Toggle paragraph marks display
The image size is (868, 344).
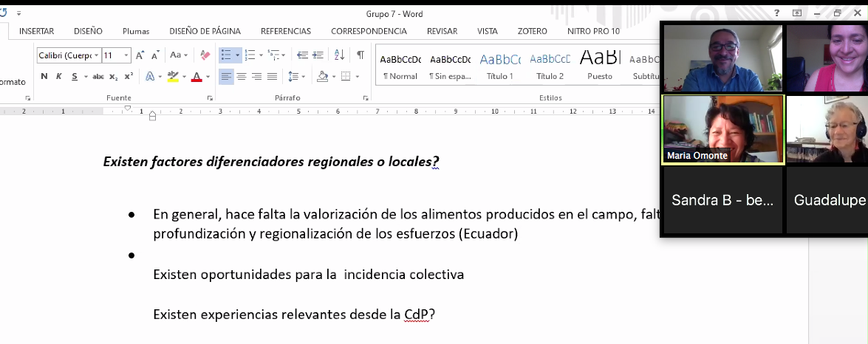(x=360, y=55)
